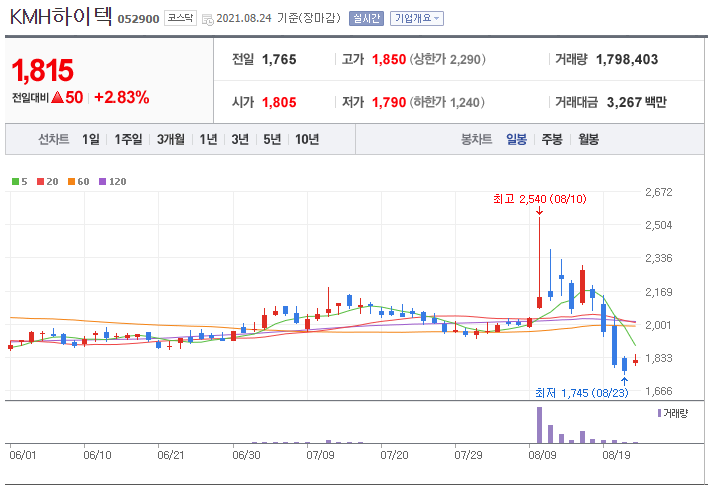
Task: Click the 저가 value 1,790
Action: [389, 102]
